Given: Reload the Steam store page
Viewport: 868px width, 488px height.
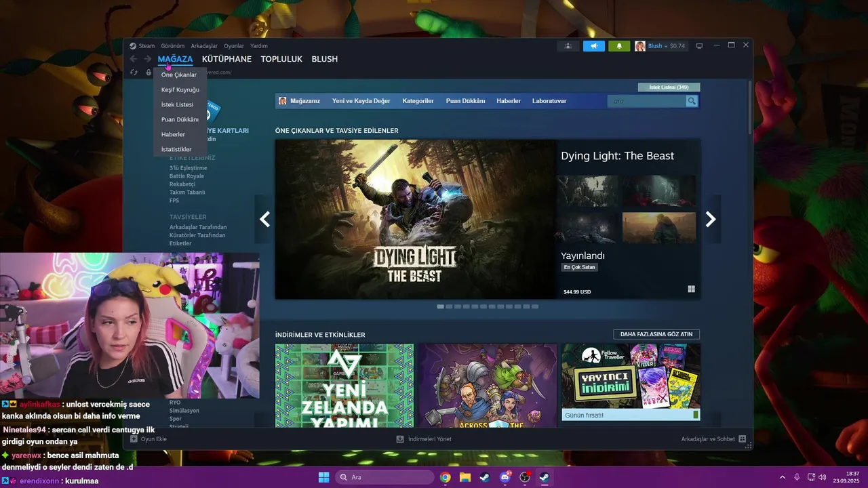Looking at the screenshot, I should point(134,73).
